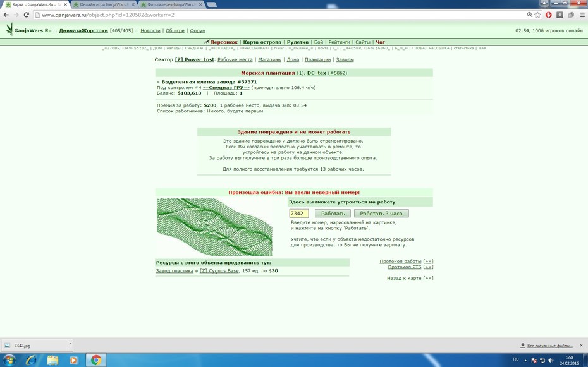Open syndicate link #5862
Viewport: 588px width, 367px height.
[338, 73]
